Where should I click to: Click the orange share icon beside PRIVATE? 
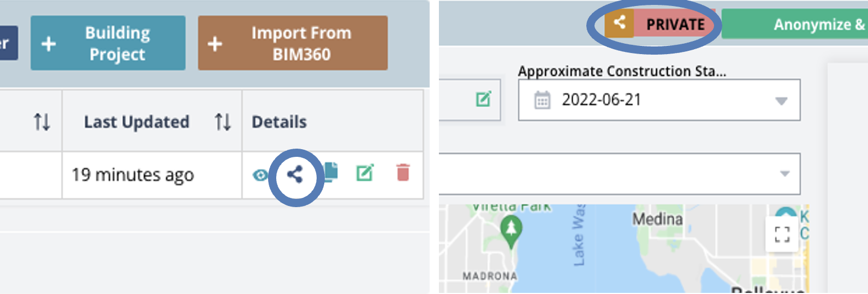point(619,23)
